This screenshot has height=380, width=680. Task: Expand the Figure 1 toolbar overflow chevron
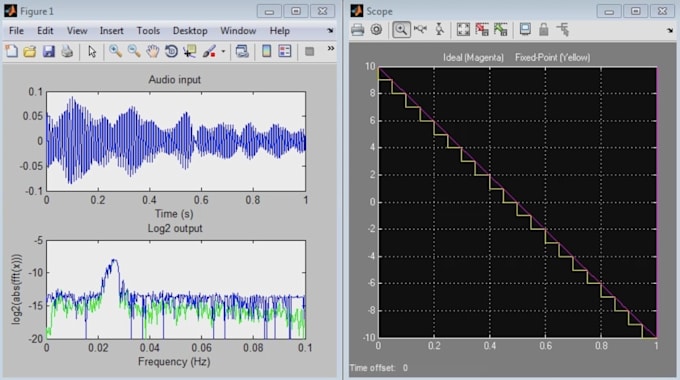[331, 48]
